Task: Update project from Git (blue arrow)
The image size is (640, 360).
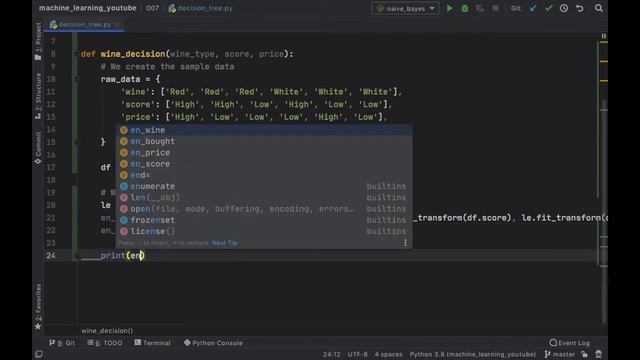Action: click(x=533, y=8)
